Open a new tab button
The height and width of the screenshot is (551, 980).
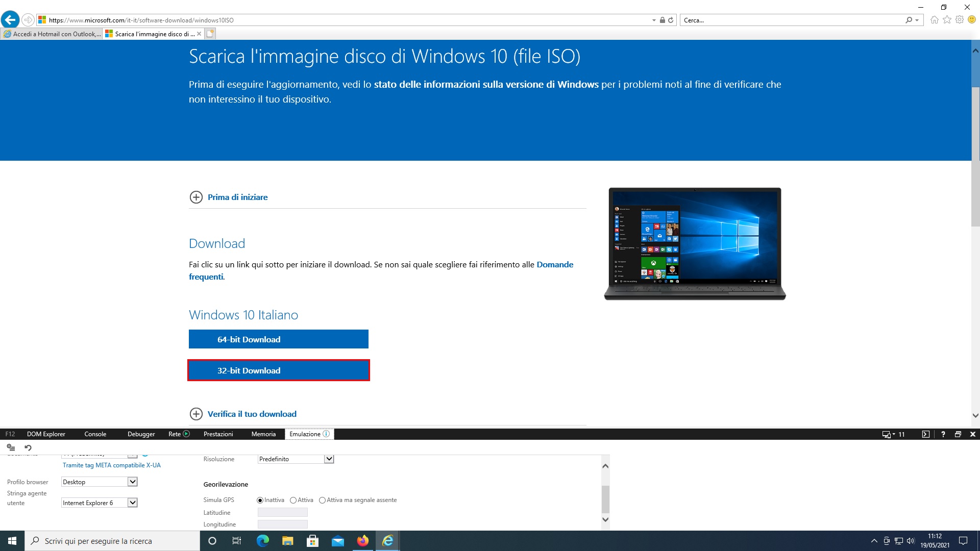coord(210,34)
